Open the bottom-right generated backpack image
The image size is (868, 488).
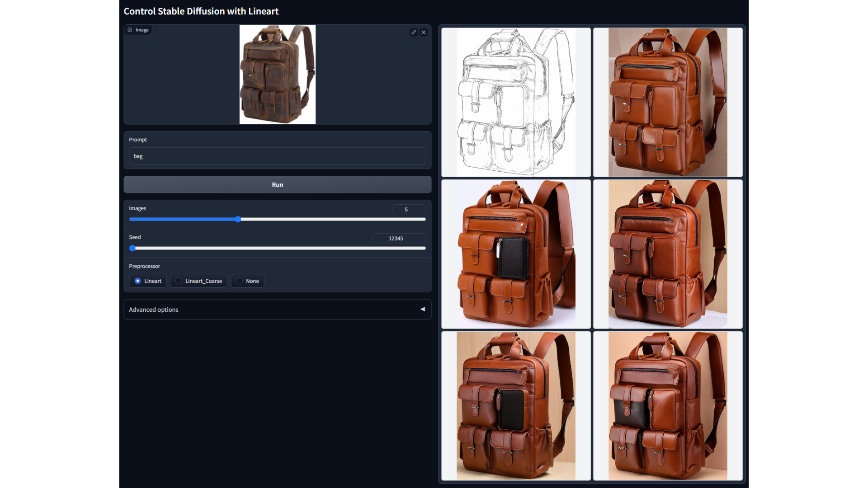[x=668, y=406]
